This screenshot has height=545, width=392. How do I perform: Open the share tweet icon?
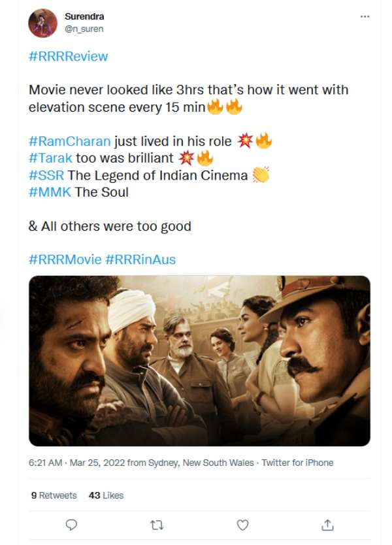click(x=327, y=525)
